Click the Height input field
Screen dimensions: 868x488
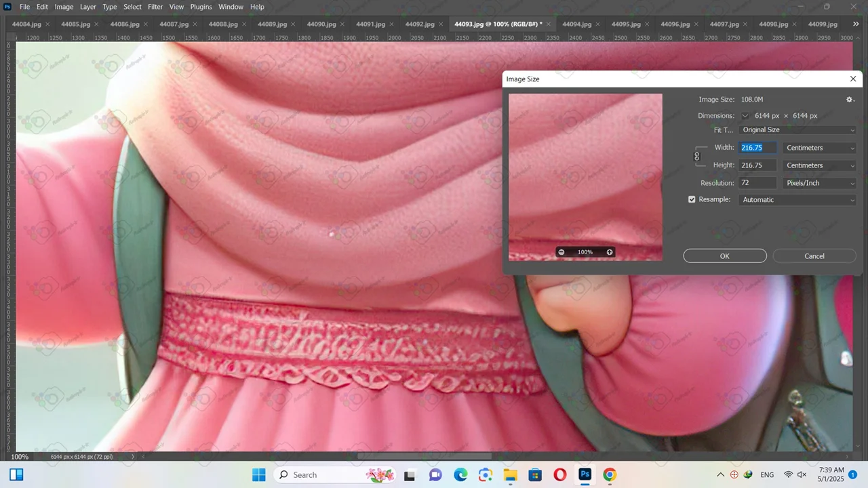coord(757,165)
